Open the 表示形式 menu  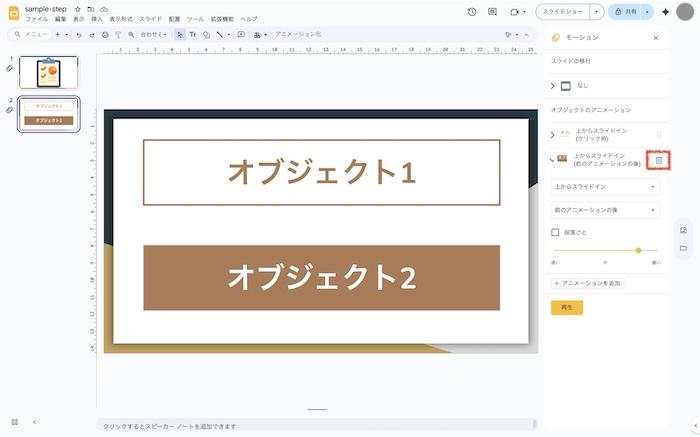pyautogui.click(x=121, y=19)
